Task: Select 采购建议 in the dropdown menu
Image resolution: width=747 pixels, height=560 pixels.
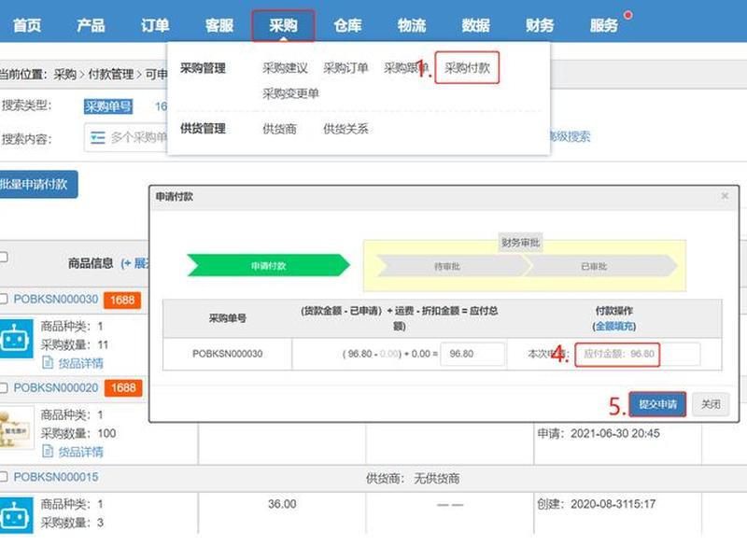Action: coord(285,68)
